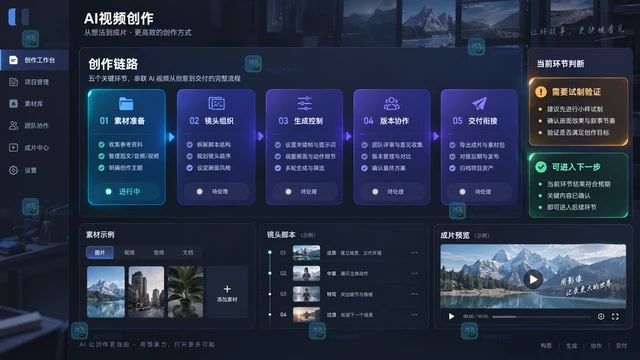The image size is (640, 360).
Task: Click the 建议先进行小样试制 text
Action: tap(575, 109)
